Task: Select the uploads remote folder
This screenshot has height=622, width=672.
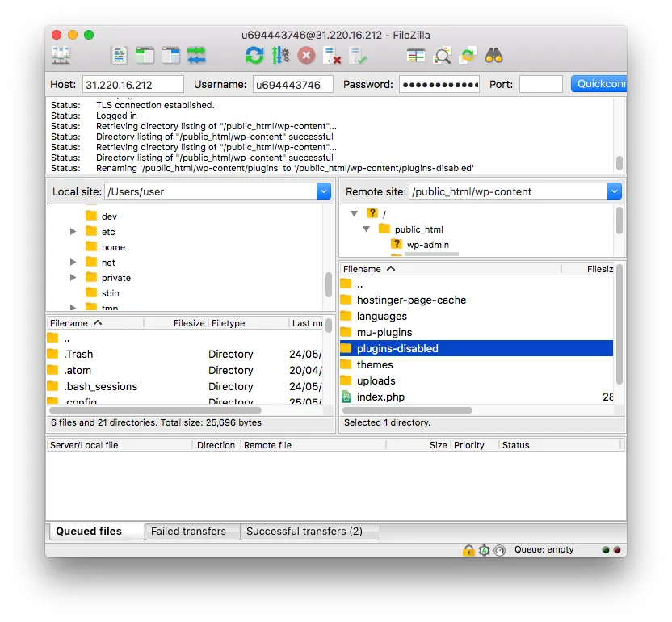Action: pyautogui.click(x=477, y=381)
